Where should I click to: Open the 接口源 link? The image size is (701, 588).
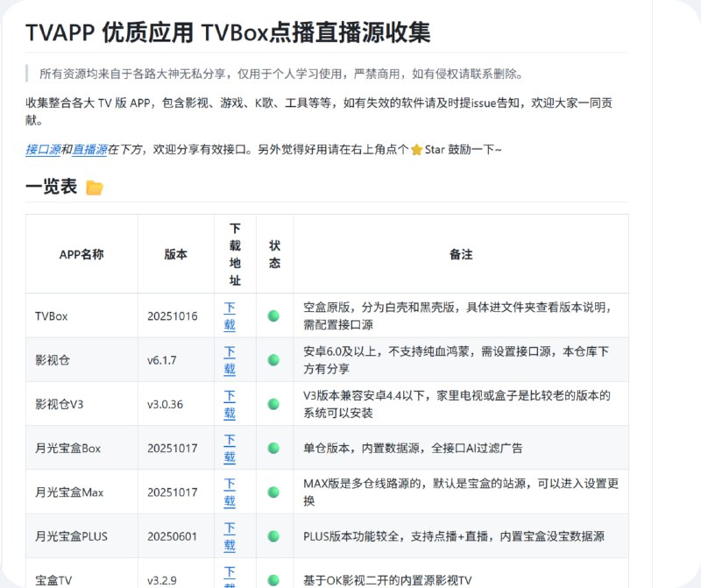pyautogui.click(x=43, y=149)
